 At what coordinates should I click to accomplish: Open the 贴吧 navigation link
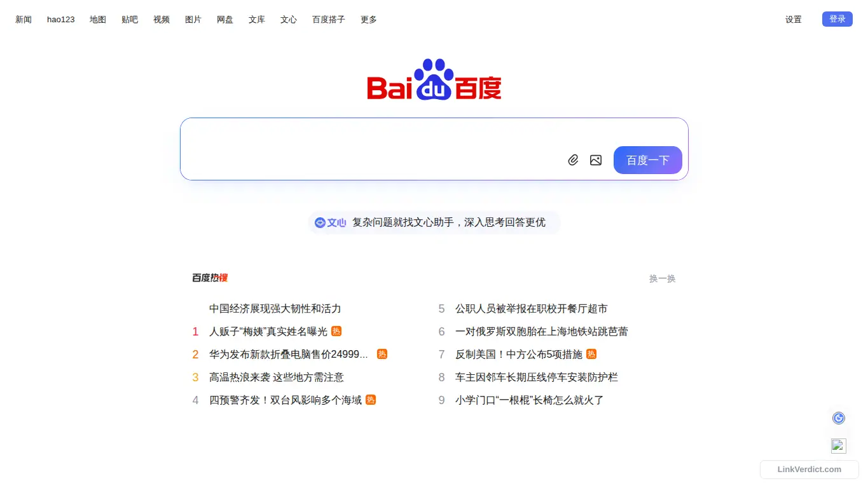(x=130, y=20)
